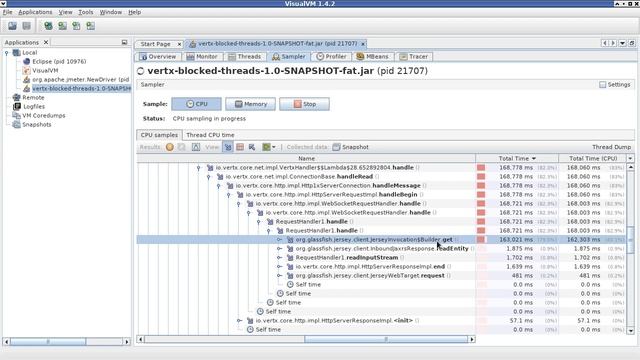The height and width of the screenshot is (360, 640).
Task: Click the Scroll tabs right arrow
Action: tap(613, 43)
